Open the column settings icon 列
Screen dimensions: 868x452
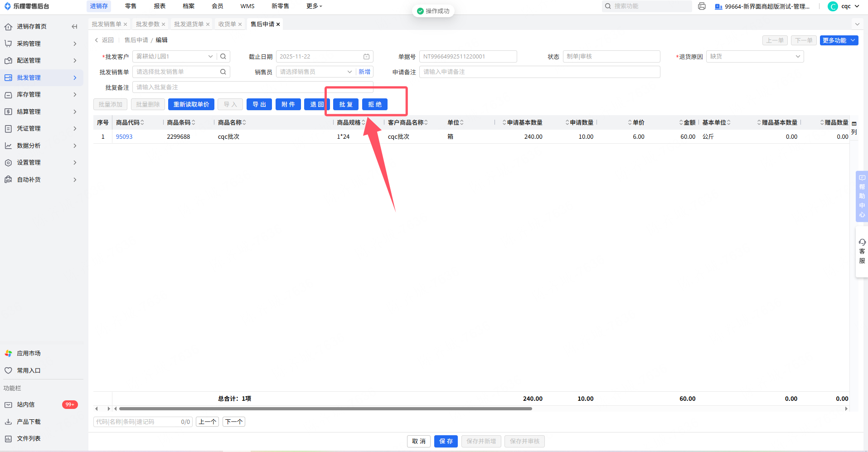[854, 128]
